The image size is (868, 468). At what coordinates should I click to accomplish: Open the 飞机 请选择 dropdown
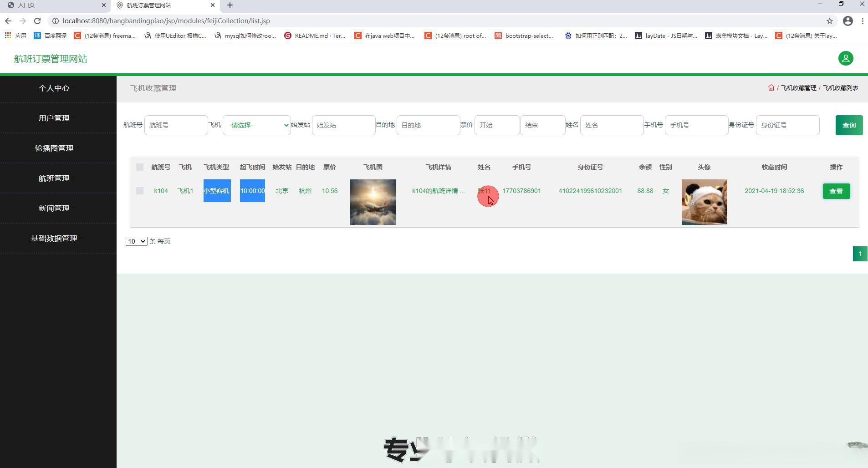click(256, 125)
